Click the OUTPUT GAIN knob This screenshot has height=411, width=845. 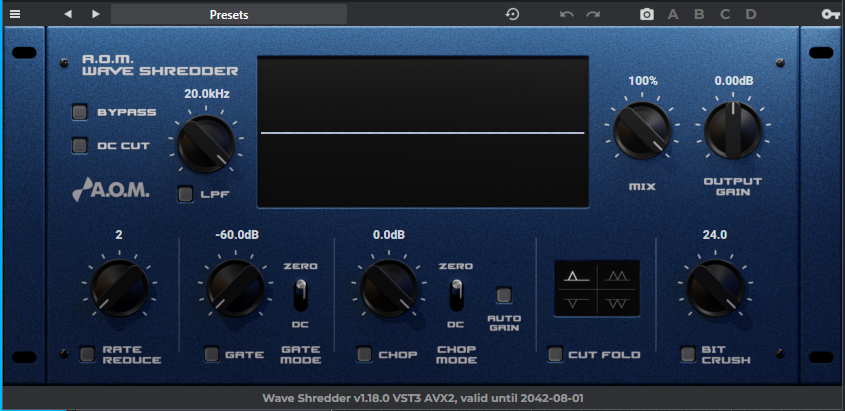(x=733, y=130)
